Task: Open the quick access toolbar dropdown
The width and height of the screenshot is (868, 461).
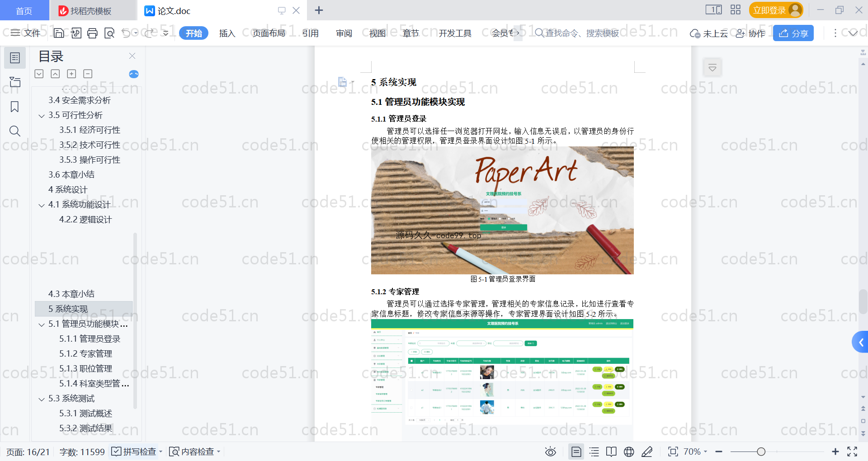Action: click(x=166, y=33)
